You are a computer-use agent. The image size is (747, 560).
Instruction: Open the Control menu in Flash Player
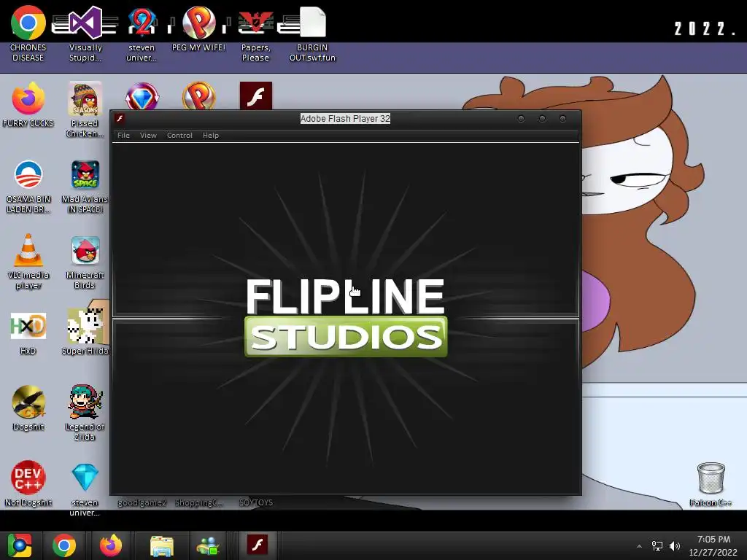coord(179,135)
